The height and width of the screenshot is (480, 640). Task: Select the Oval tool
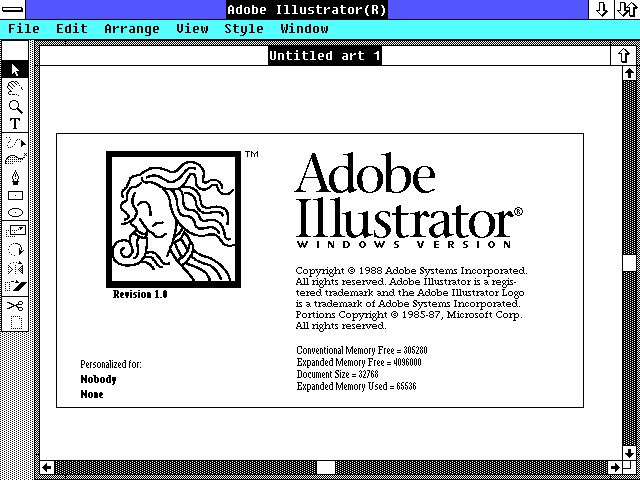coord(15,212)
